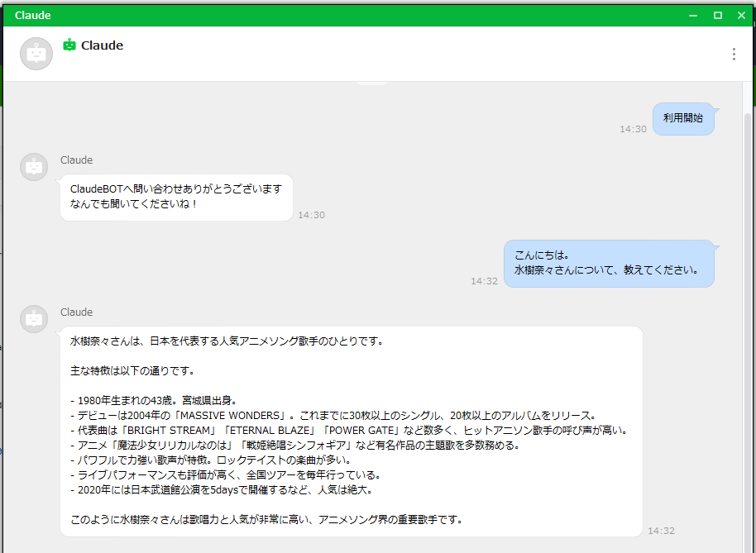
Task: Click the chat vertical scrollbar
Action: 748,332
